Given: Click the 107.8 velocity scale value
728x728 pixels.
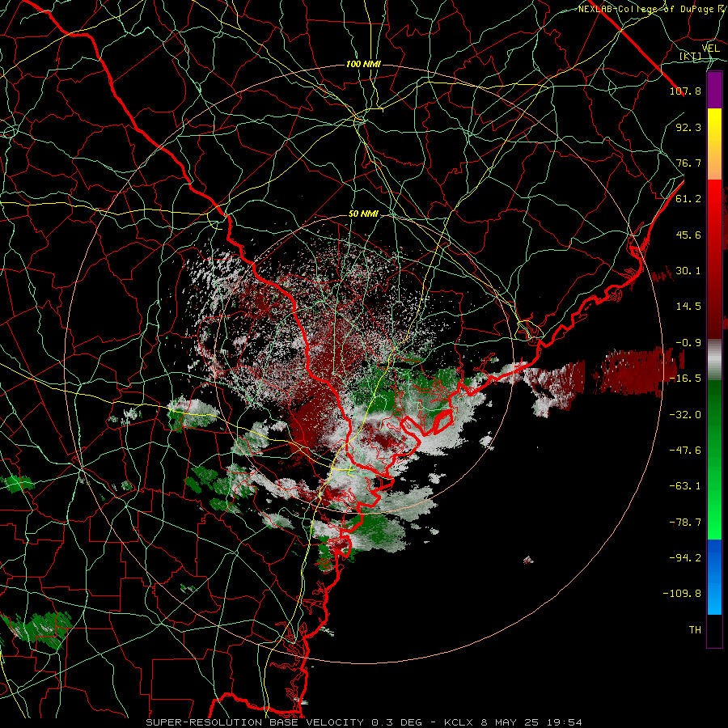Looking at the screenshot, I should [685, 91].
